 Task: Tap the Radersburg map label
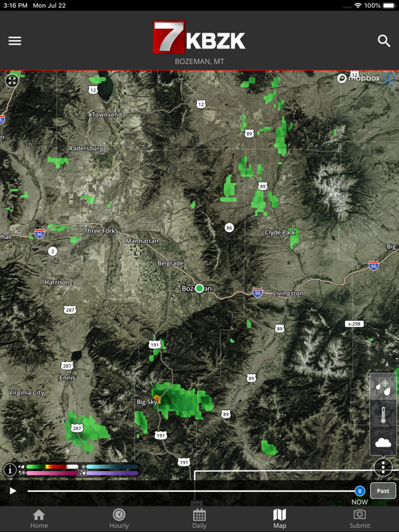(x=86, y=149)
